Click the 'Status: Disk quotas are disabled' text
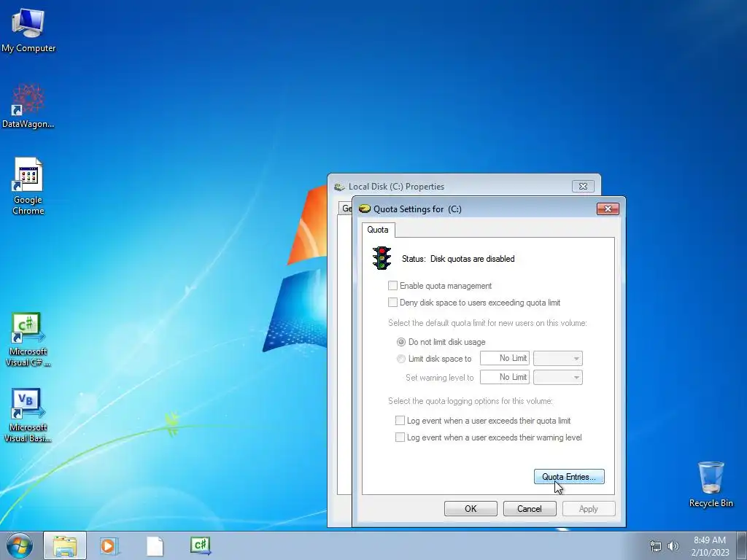747x560 pixels. (458, 259)
